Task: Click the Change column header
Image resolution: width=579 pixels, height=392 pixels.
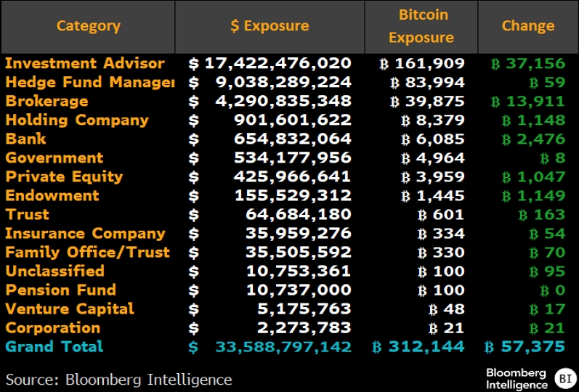Action: point(528,26)
